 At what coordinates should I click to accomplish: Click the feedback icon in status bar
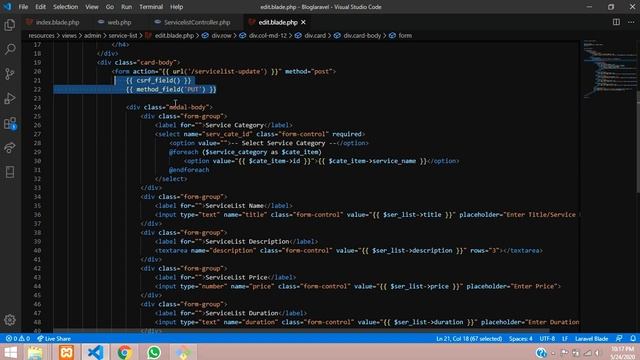coord(619,339)
